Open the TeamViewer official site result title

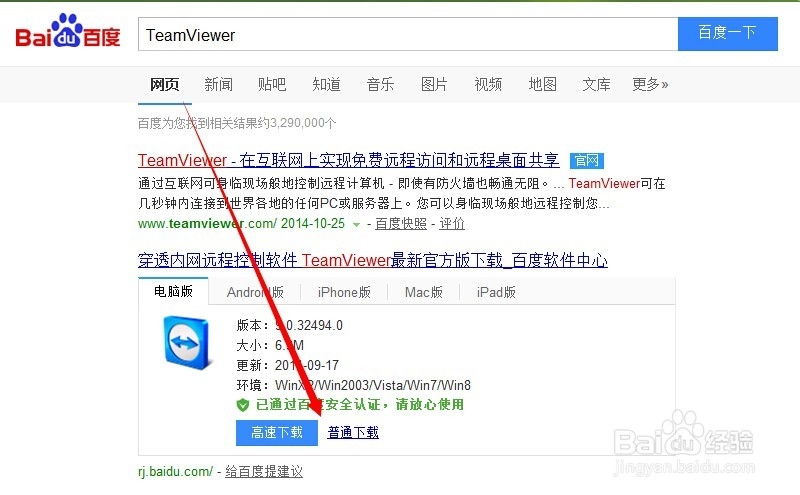[x=348, y=160]
